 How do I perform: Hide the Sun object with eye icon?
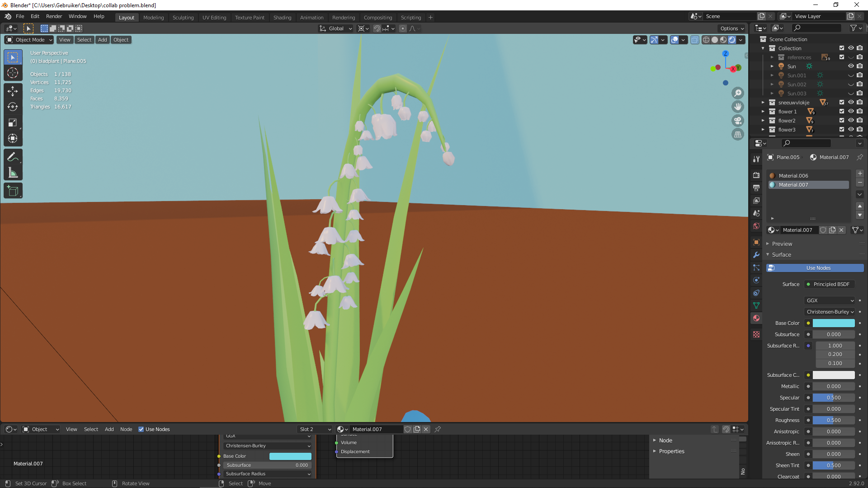(851, 66)
